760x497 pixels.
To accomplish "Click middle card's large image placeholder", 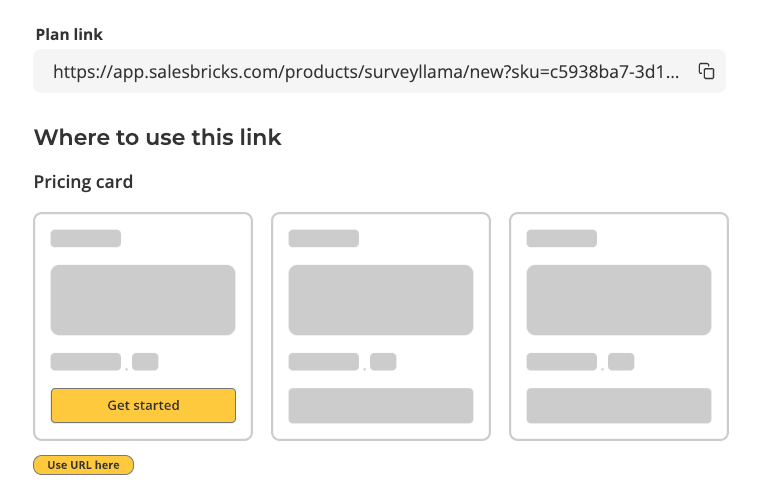I will click(x=381, y=300).
